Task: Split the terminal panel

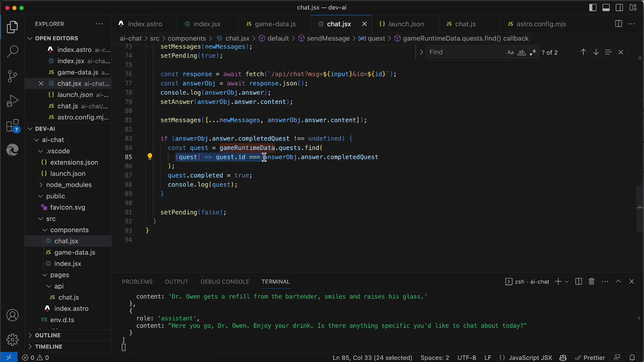Action: 579,281
